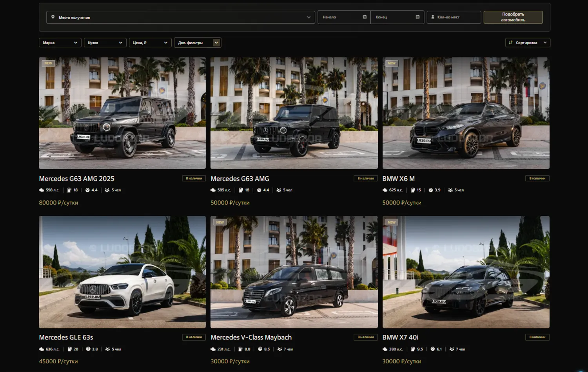Open the Mercedes G63 AMG title priced 50000 ₽
Viewport: 588px width, 372px height.
[x=240, y=179]
